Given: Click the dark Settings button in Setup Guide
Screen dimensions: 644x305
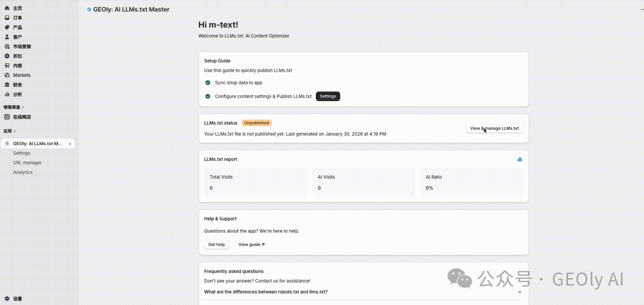Looking at the screenshot, I should [x=328, y=96].
